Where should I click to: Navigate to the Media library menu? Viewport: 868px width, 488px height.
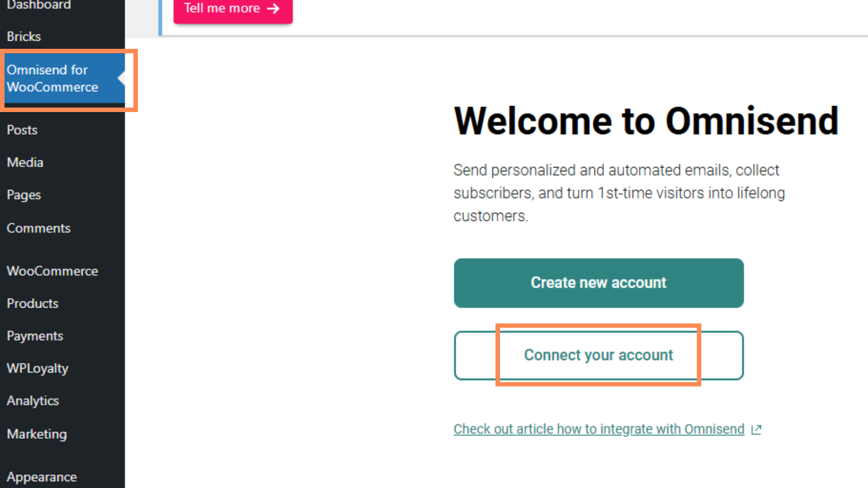point(25,163)
